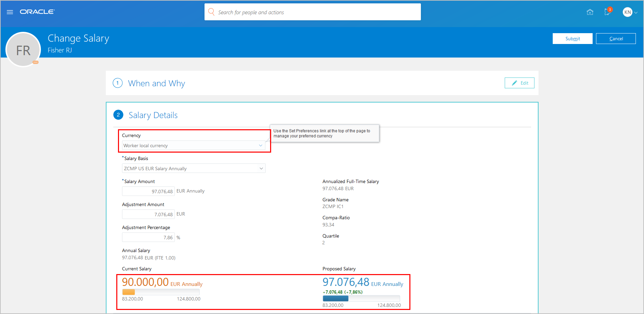Click the search magnifier icon
The image size is (644, 314).
coord(211,12)
